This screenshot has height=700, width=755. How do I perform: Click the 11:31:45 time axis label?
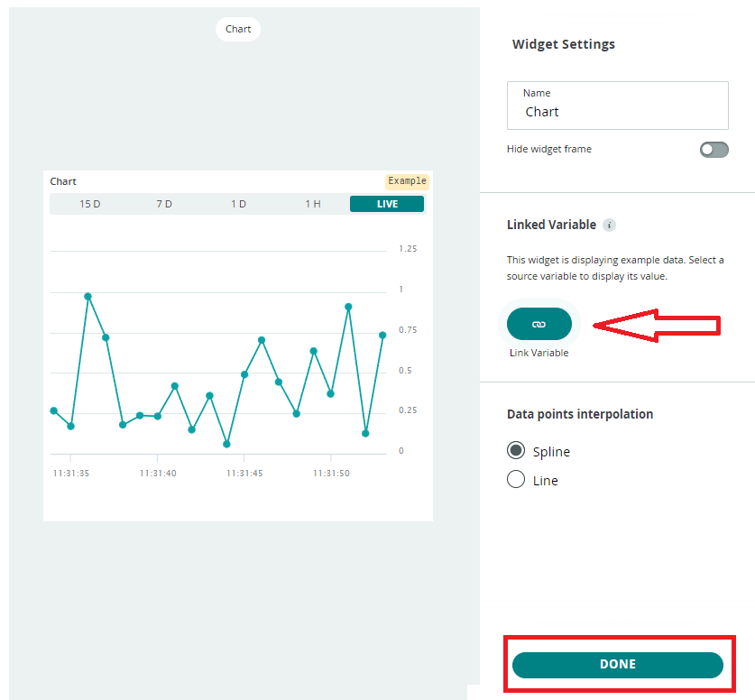(x=244, y=474)
